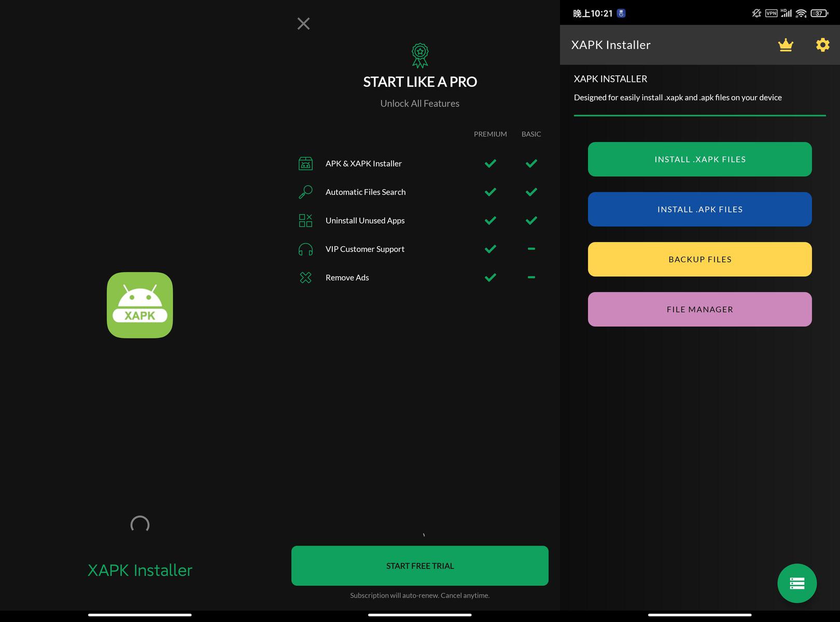The height and width of the screenshot is (622, 840).
Task: Click the 'Designed for easily install' description
Action: point(678,97)
